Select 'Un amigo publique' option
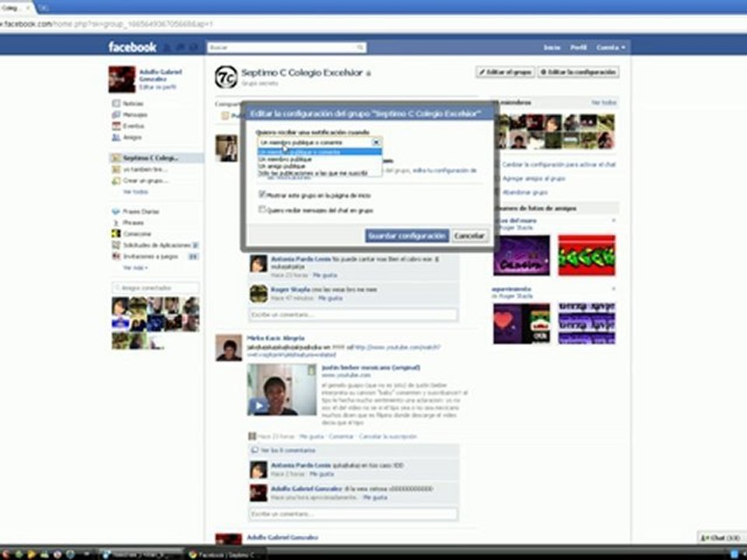Screen dimensions: 747x560 pyautogui.click(x=320, y=166)
